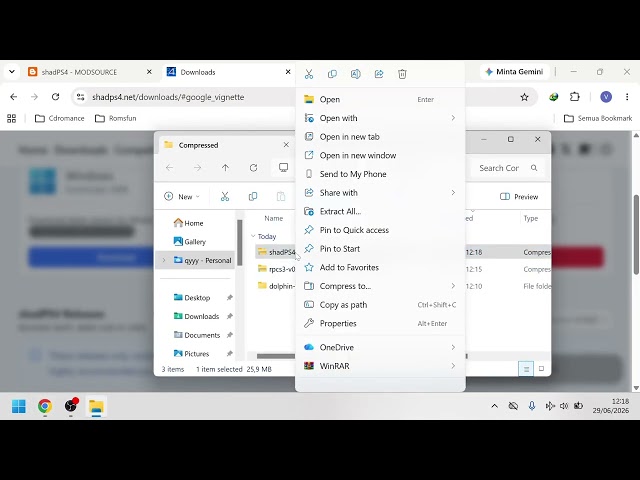640x480 pixels.
Task: Click the Type column header
Action: click(531, 218)
